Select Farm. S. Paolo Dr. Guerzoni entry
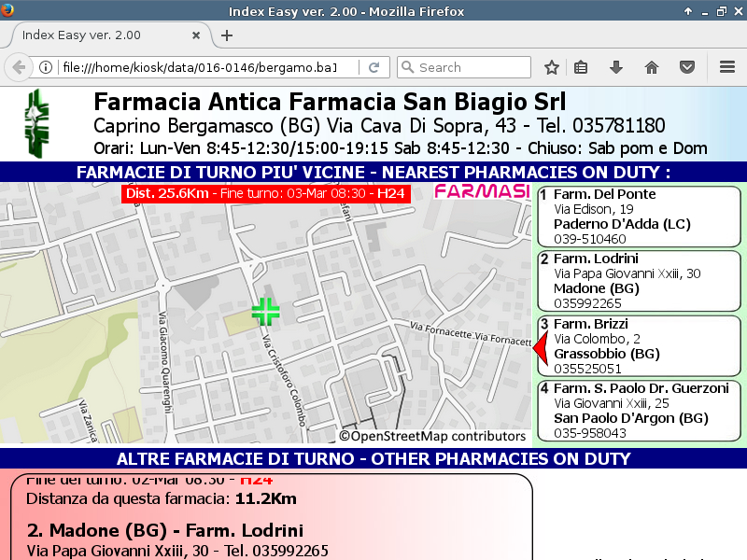Viewport: 747px width, 560px height. [x=638, y=411]
